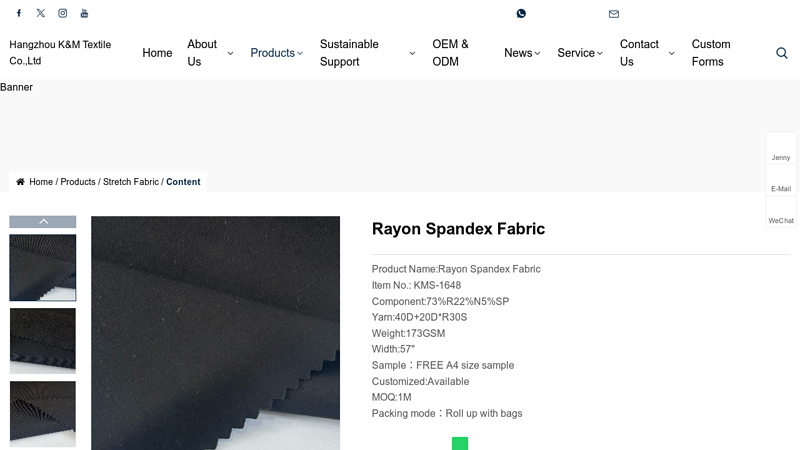Click the Stretch Fabric breadcrumb link

pos(131,182)
